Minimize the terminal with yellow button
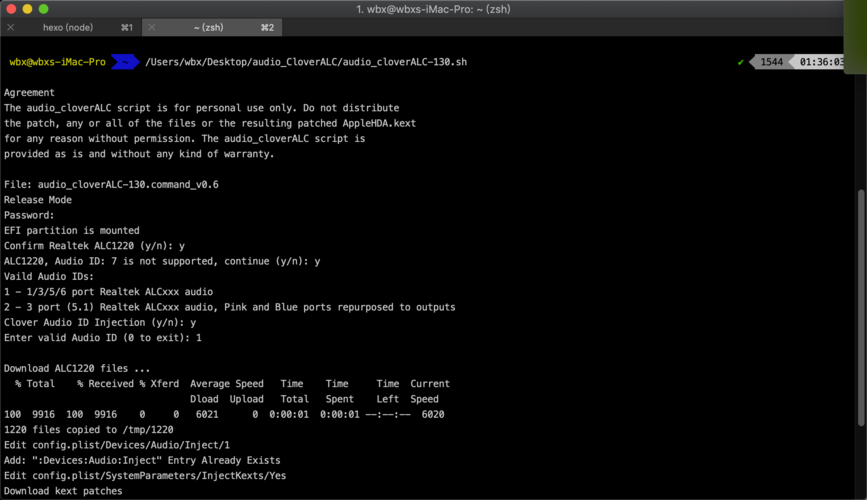Image resolution: width=867 pixels, height=500 pixels. click(28, 9)
